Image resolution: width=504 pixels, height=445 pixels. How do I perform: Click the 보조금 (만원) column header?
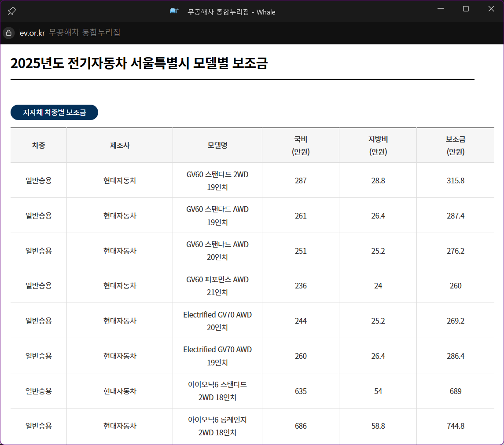tap(456, 145)
